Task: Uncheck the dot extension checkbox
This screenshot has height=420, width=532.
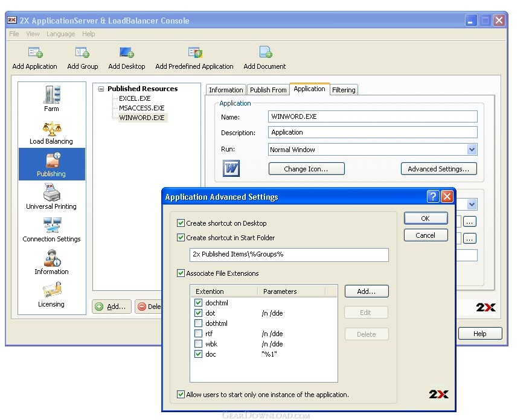Action: coord(199,313)
